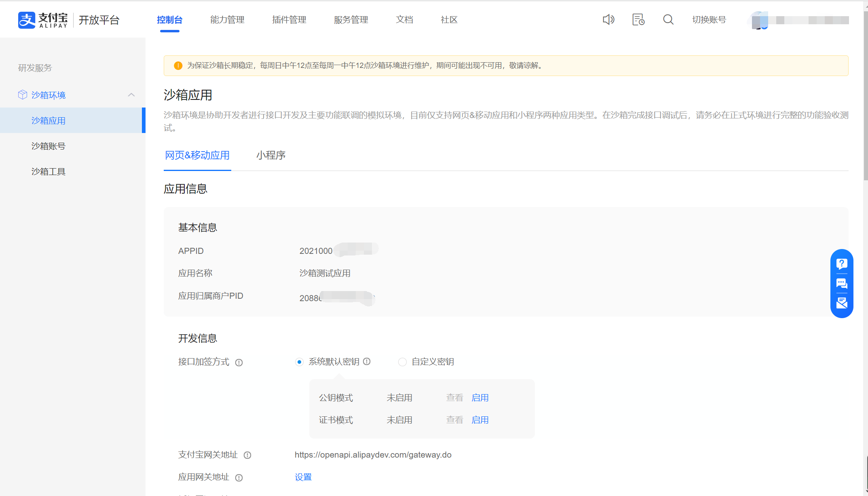Collapse the 沙箱环境 menu chevron
868x496 pixels.
(131, 95)
